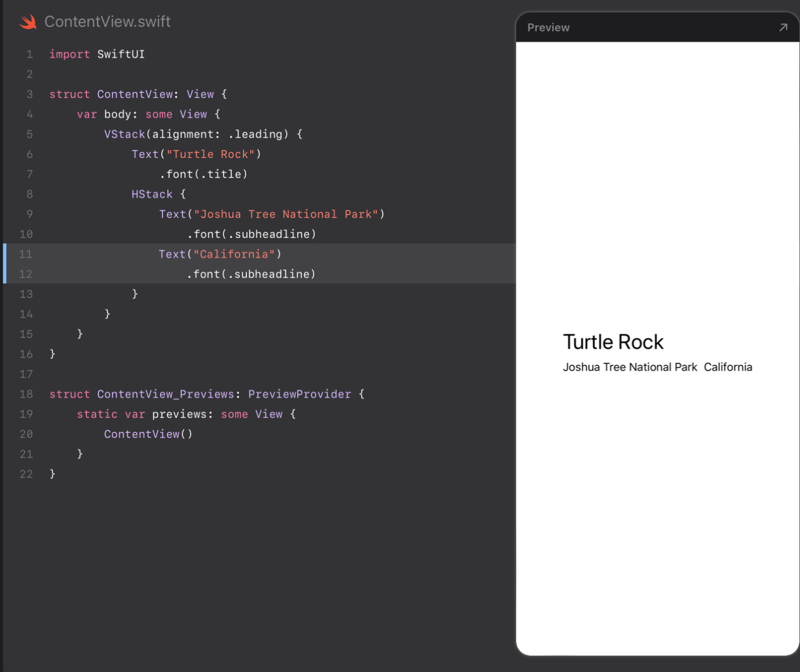Click the closing brace on line 16
800x672 pixels.
point(53,354)
